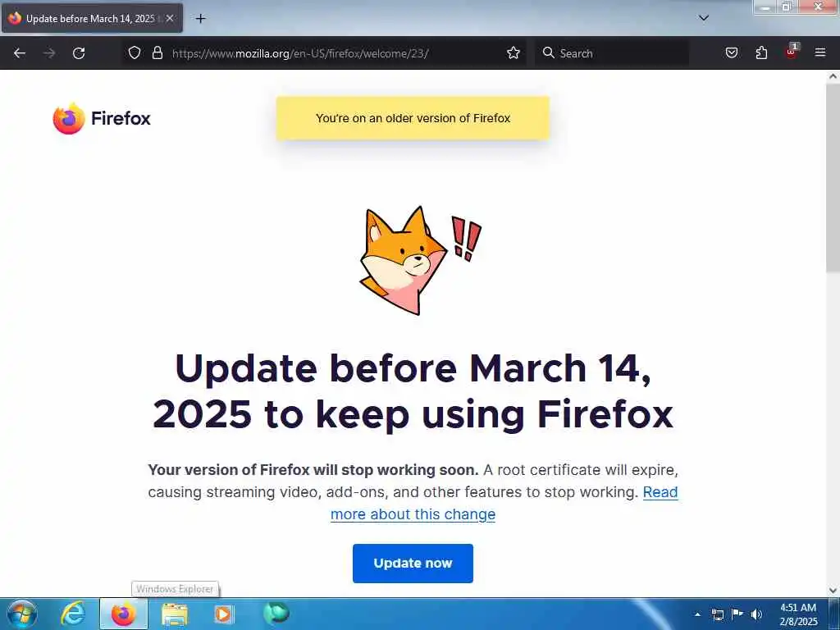Click the Firefox logo in header

pos(102,118)
